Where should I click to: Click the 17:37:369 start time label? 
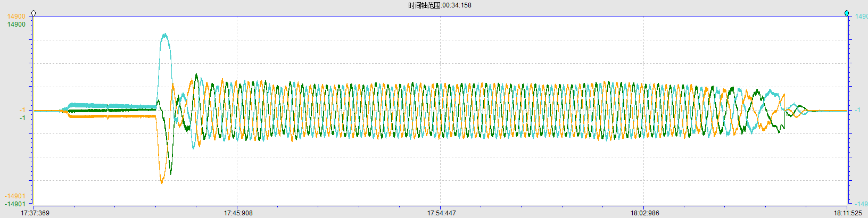[x=35, y=213]
